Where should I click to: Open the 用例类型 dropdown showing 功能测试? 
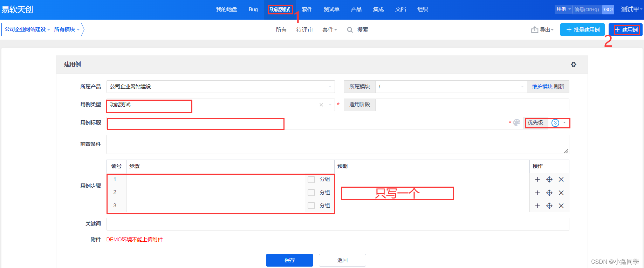click(221, 105)
